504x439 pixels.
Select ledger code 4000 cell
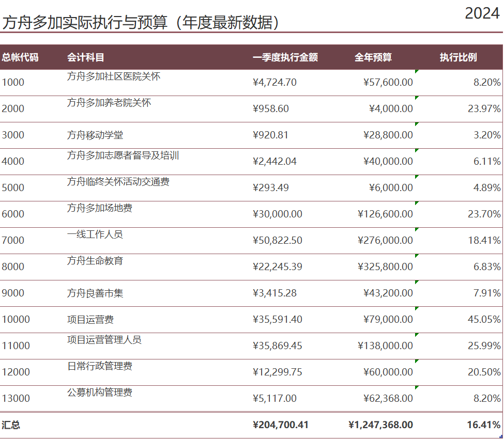[x=13, y=161]
